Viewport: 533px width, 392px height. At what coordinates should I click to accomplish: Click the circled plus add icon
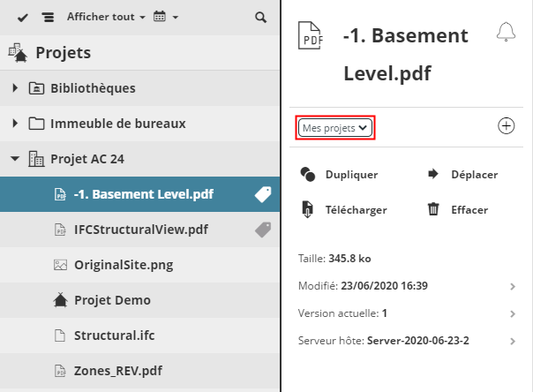tap(507, 126)
